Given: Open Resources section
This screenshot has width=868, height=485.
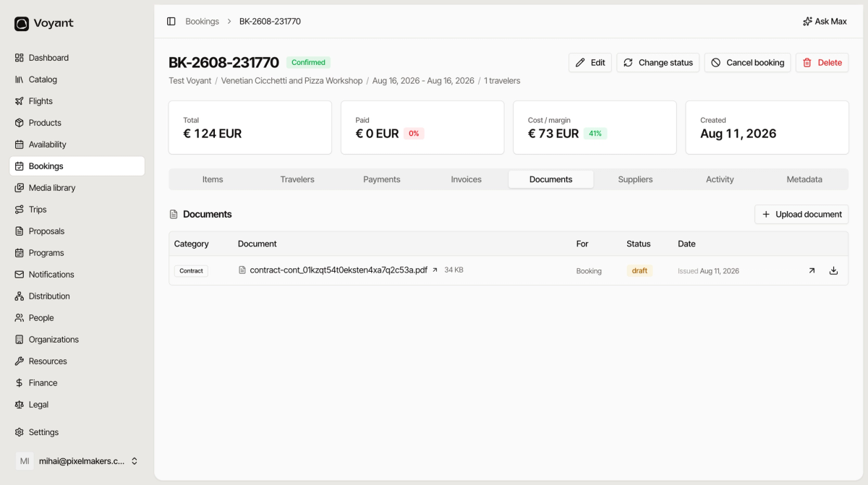Looking at the screenshot, I should (x=77, y=361).
